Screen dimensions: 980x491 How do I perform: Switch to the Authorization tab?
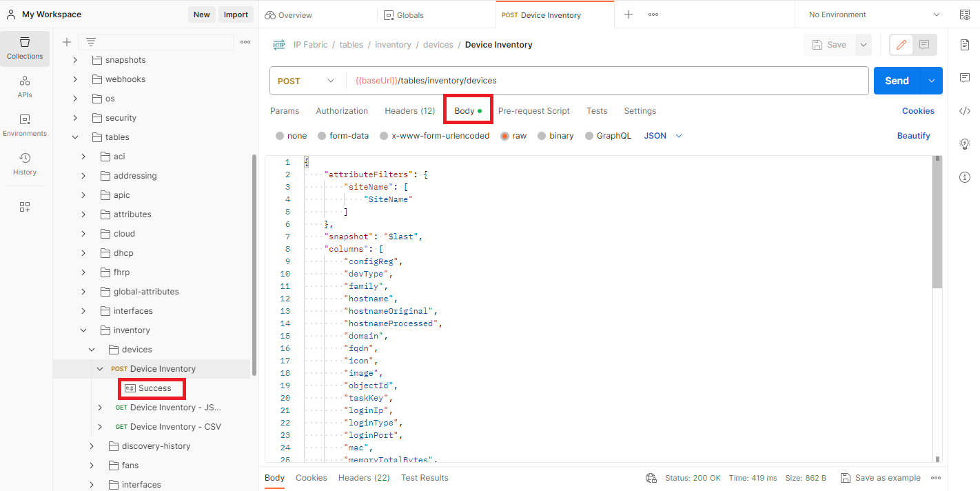[342, 111]
